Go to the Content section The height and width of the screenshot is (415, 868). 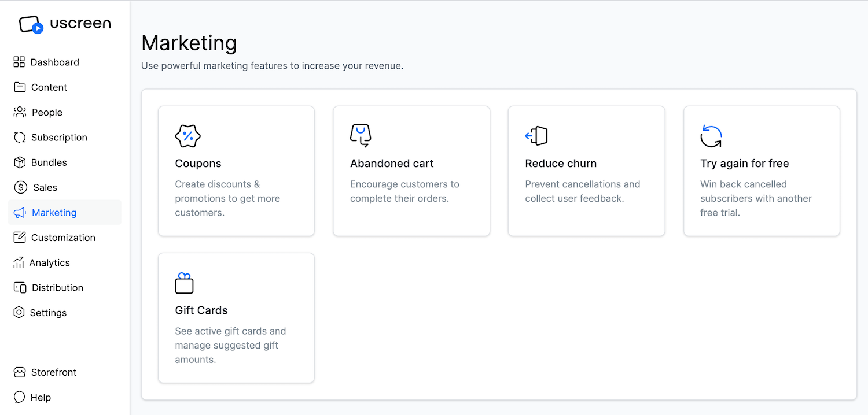[x=49, y=87]
